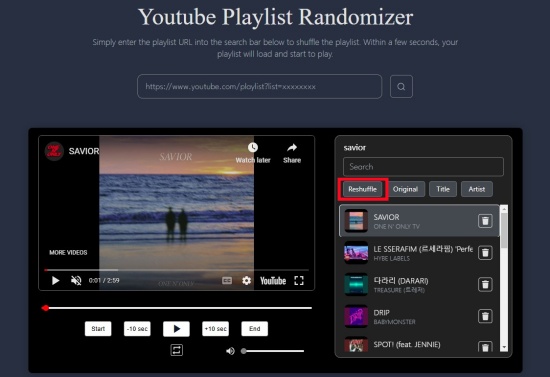Play the DRIP song by BABYMONSTER

coord(381,312)
